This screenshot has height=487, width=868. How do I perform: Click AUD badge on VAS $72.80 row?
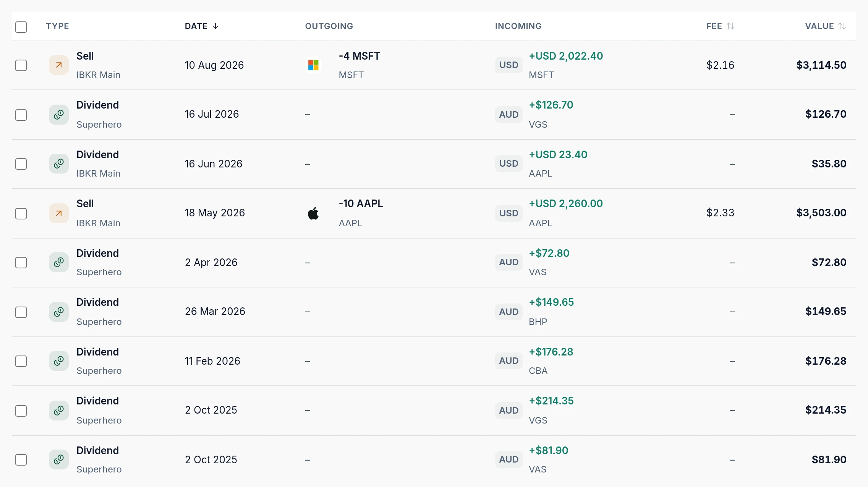point(509,262)
